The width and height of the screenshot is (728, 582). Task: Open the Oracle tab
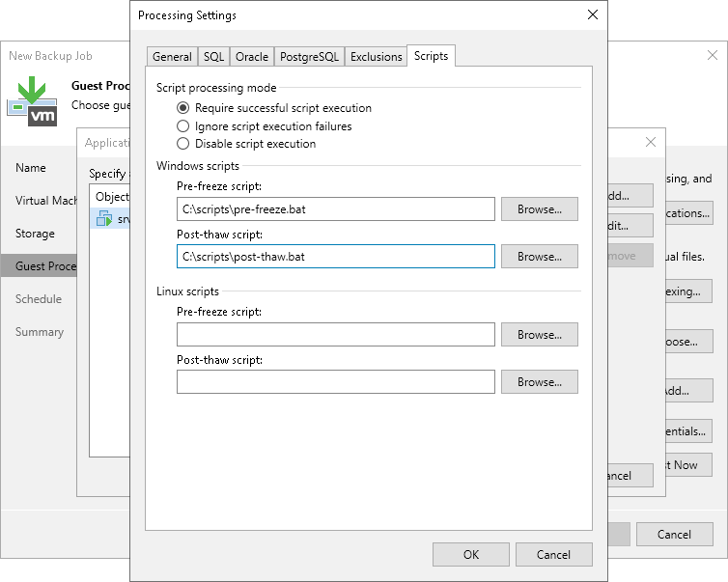pyautogui.click(x=252, y=57)
